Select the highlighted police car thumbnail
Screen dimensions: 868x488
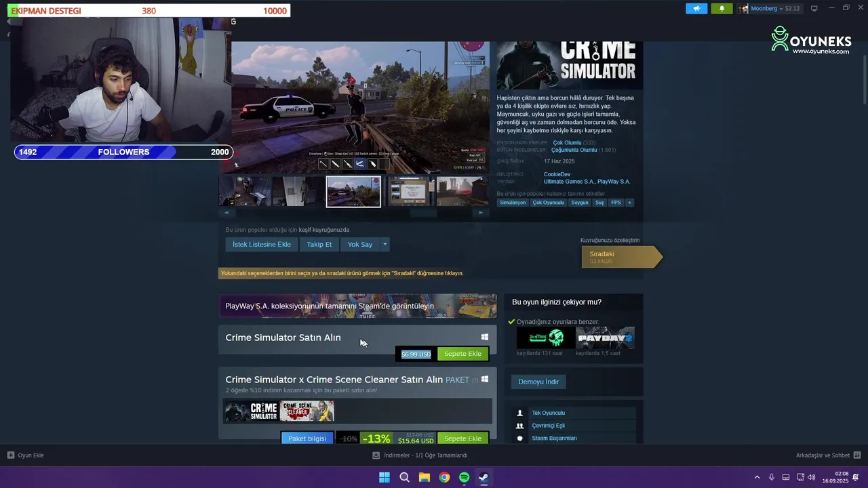[353, 192]
